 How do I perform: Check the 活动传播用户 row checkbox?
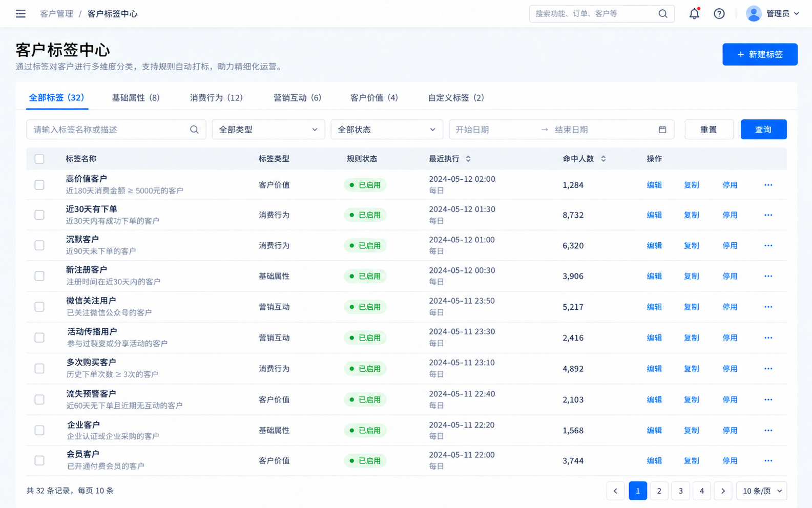(39, 338)
